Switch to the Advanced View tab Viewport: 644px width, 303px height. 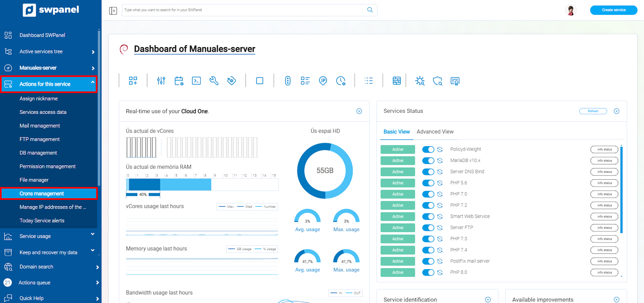point(435,132)
